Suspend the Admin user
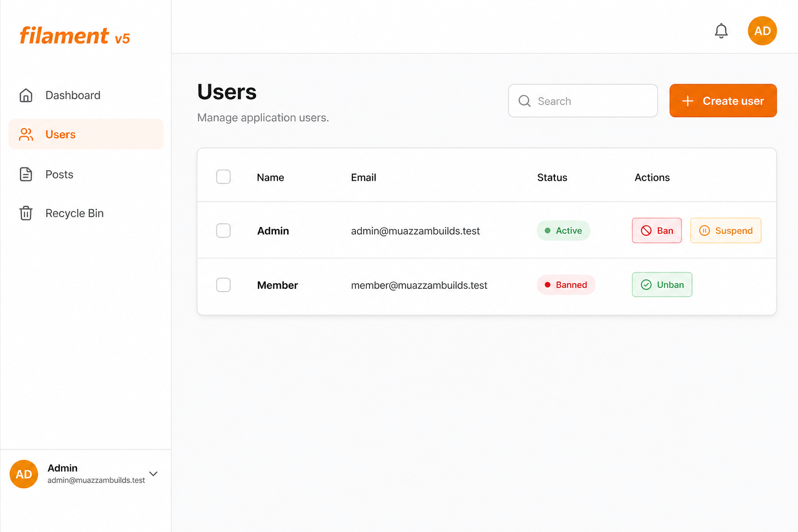 (726, 231)
